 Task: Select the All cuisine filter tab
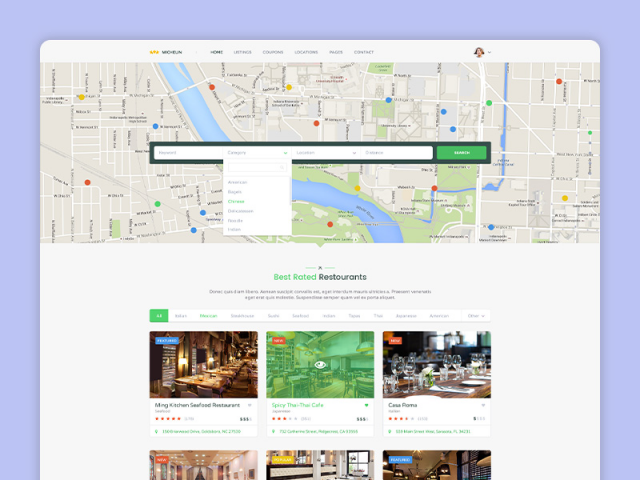(x=159, y=316)
